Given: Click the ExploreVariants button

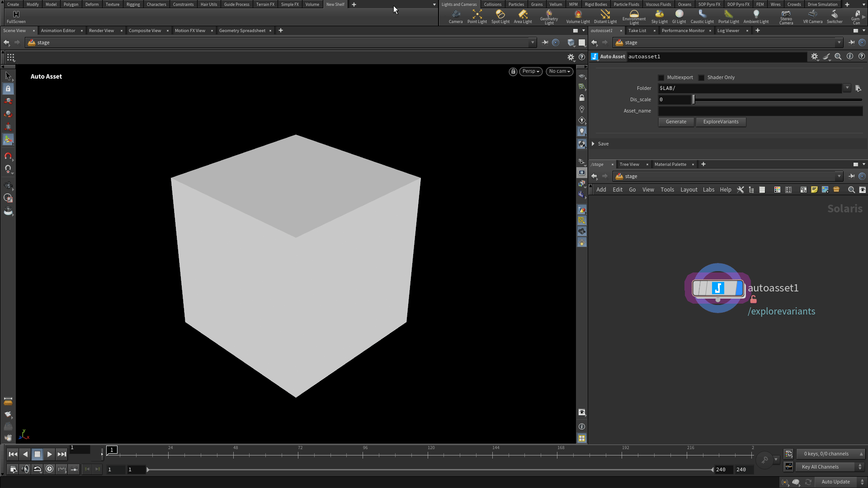Looking at the screenshot, I should tap(721, 122).
